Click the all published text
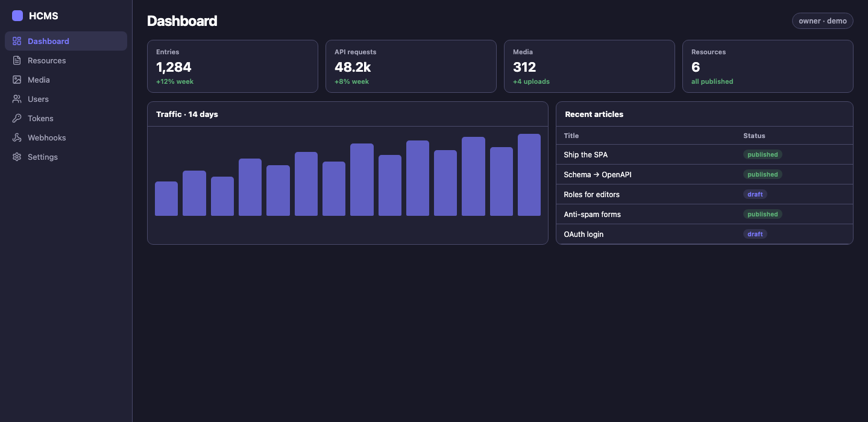This screenshot has height=422, width=868. click(x=712, y=81)
